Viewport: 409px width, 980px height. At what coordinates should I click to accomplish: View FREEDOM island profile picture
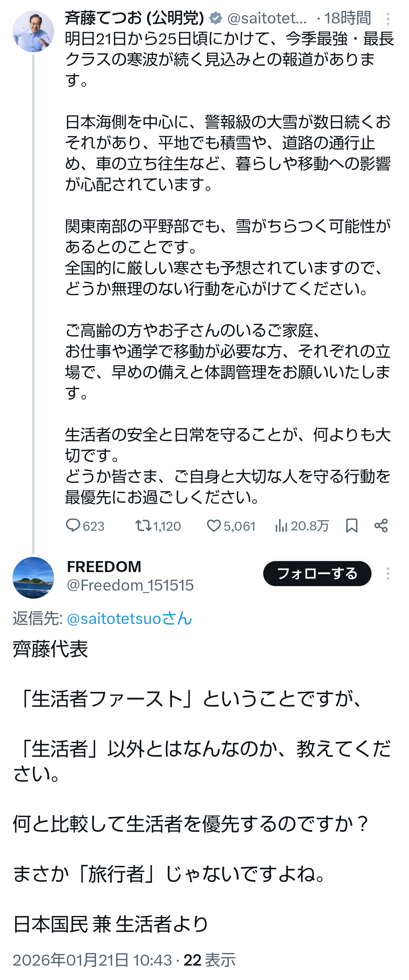point(33,577)
